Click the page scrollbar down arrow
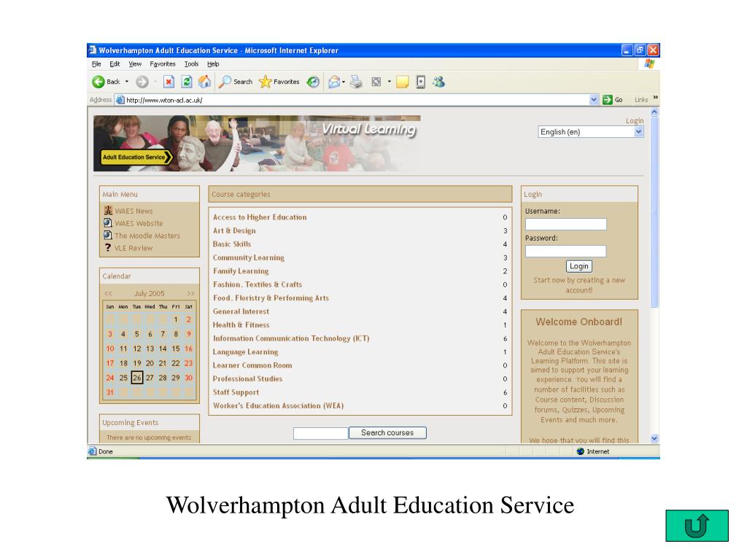The height and width of the screenshot is (560, 747). point(654,438)
